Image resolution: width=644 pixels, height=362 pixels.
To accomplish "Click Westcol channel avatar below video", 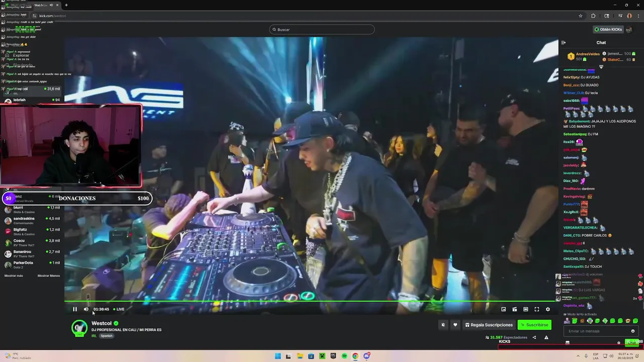I will (79, 328).
